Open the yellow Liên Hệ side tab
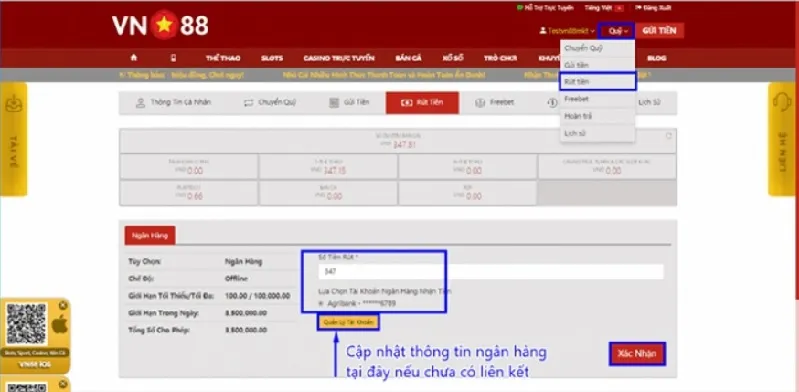Screen dimensions: 799x392 (781, 139)
